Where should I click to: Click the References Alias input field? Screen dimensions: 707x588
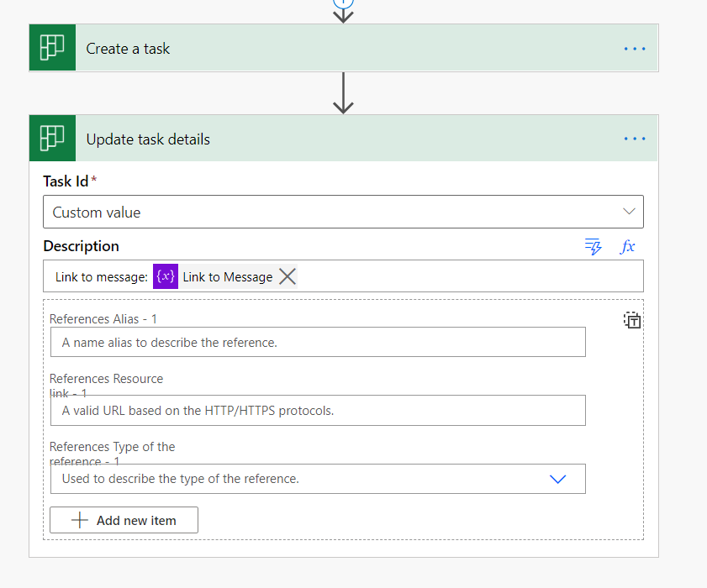point(317,342)
